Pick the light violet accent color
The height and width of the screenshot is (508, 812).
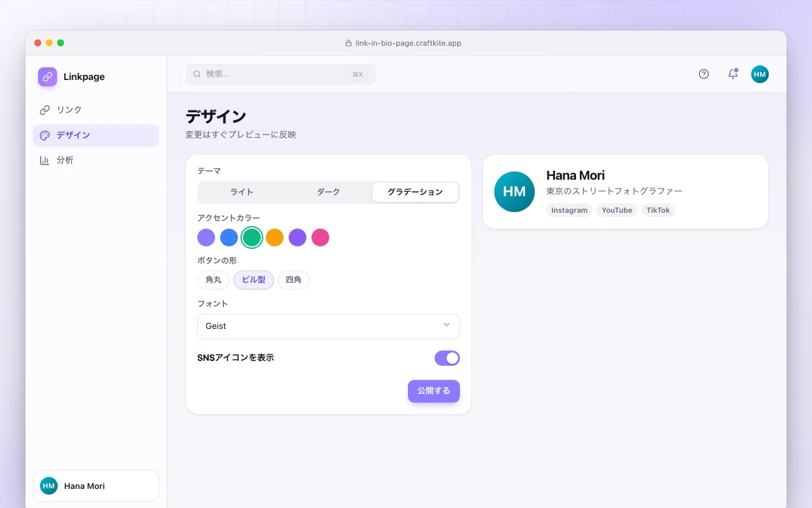(x=206, y=237)
